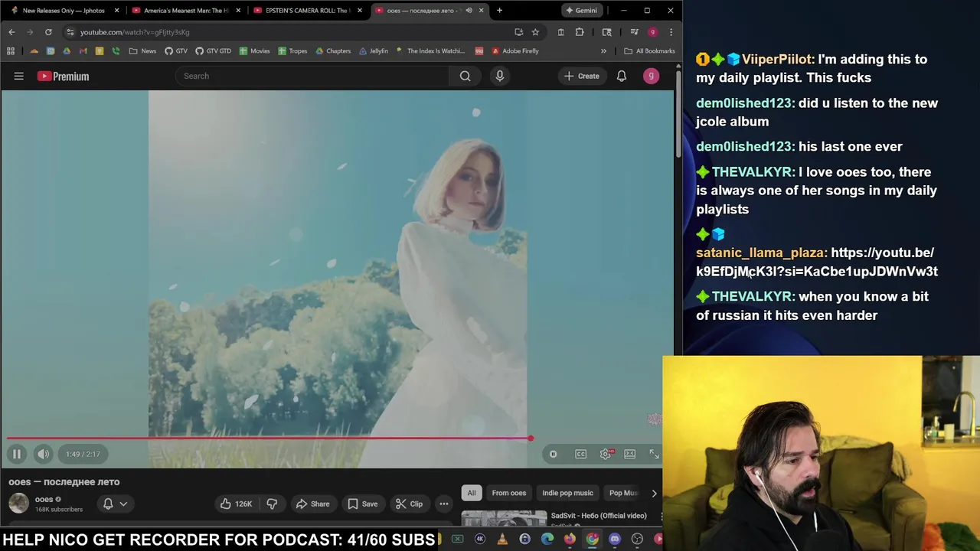
Task: Open the Movies bookmark
Action: tap(254, 51)
